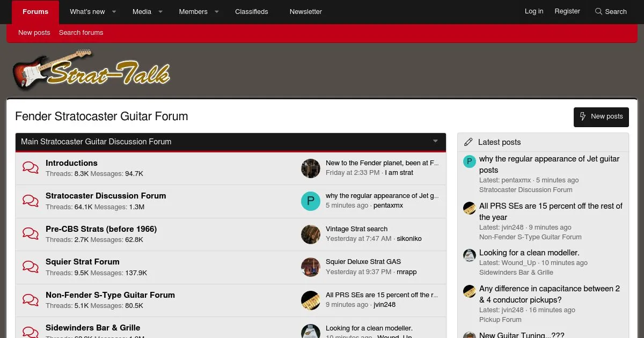Screen dimensions: 644x338
Task: Open Latest posts sidebar heading
Action: point(499,142)
